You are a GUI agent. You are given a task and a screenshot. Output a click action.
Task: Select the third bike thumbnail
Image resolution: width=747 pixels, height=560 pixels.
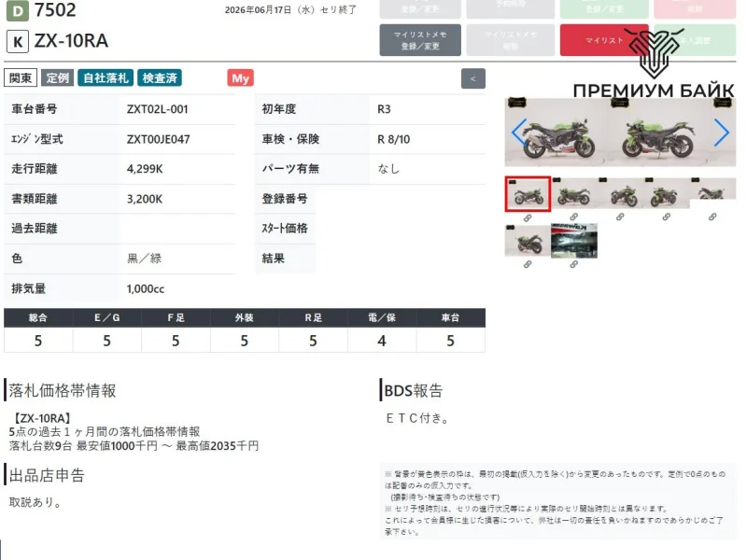[x=620, y=193]
